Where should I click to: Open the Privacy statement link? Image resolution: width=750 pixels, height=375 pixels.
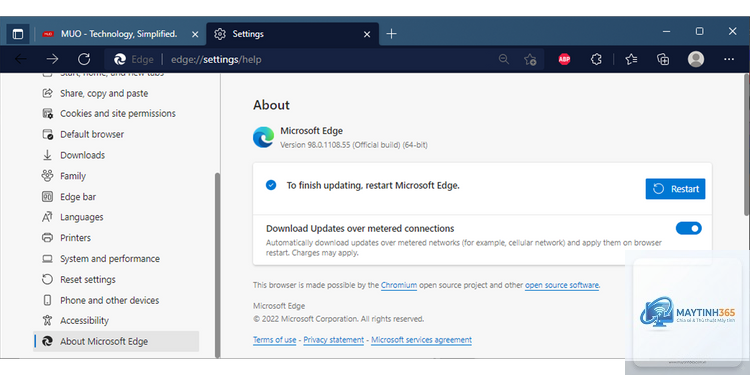click(x=333, y=340)
